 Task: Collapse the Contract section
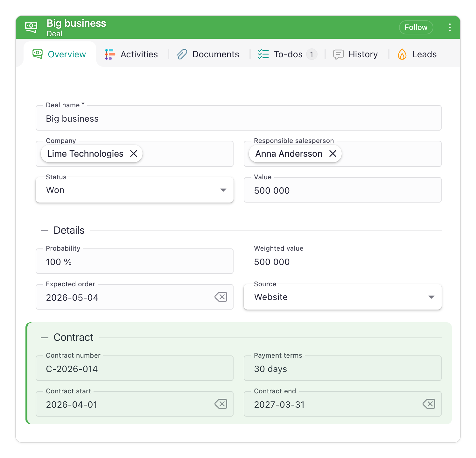(x=45, y=338)
